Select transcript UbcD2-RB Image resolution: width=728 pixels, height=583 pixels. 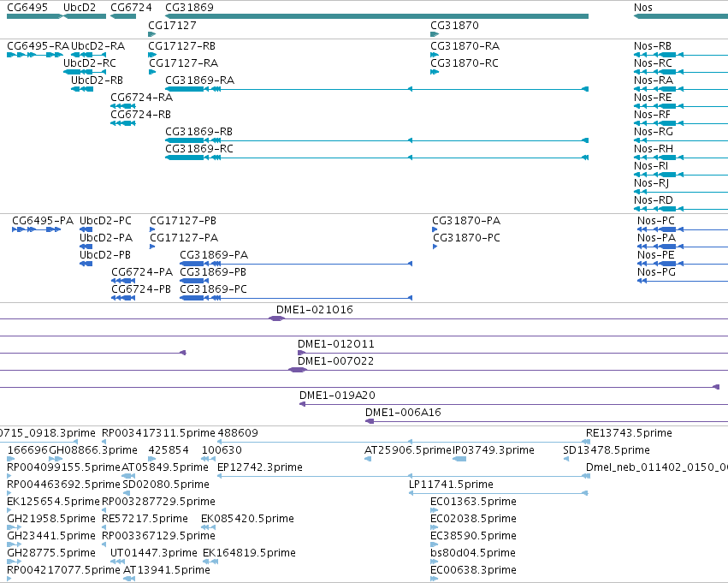(97, 80)
